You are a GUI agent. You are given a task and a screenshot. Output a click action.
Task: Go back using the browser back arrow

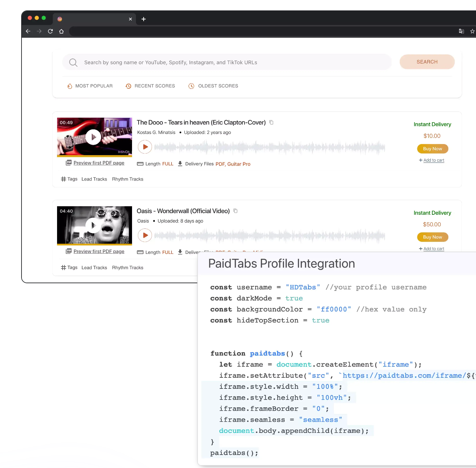[x=28, y=31]
